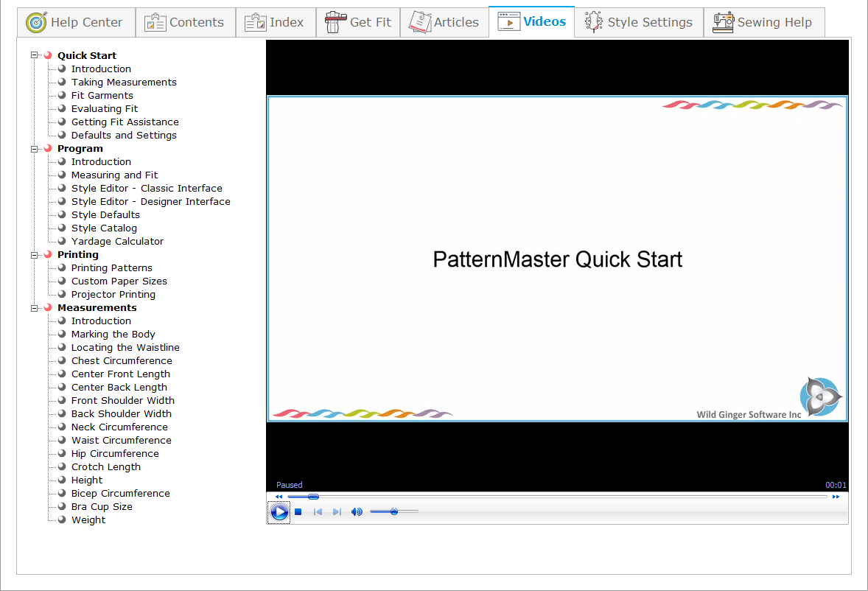Click the video seek progress bar
This screenshot has height=591, width=868.
(558, 497)
